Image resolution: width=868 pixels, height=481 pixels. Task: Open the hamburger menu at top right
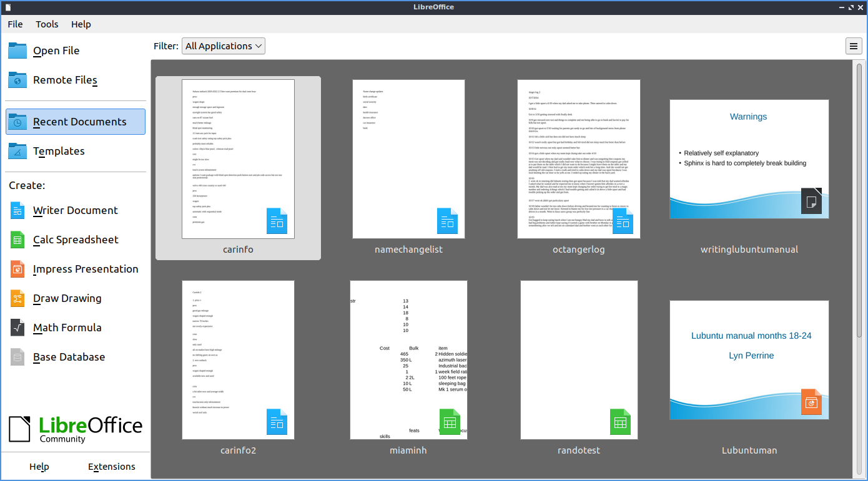[853, 46]
